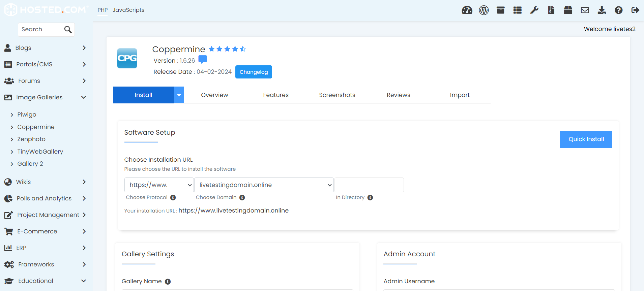Click the download icon in top toolbar

pyautogui.click(x=602, y=10)
